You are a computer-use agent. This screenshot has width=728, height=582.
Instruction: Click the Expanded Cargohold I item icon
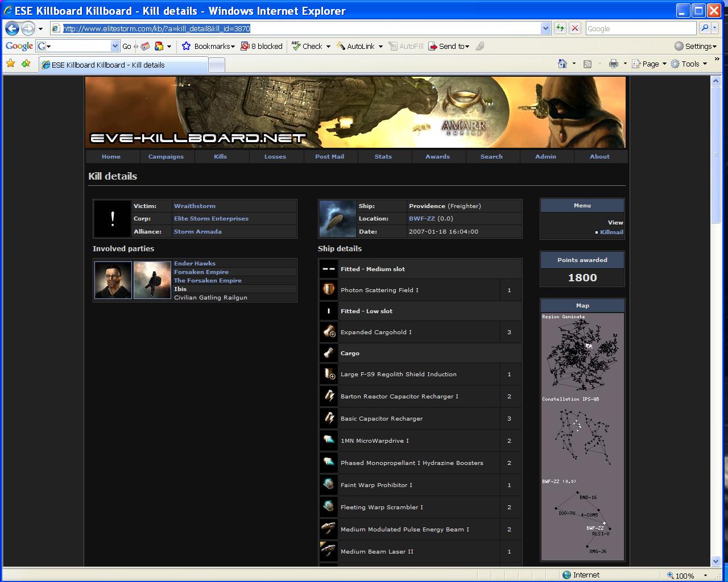click(329, 332)
